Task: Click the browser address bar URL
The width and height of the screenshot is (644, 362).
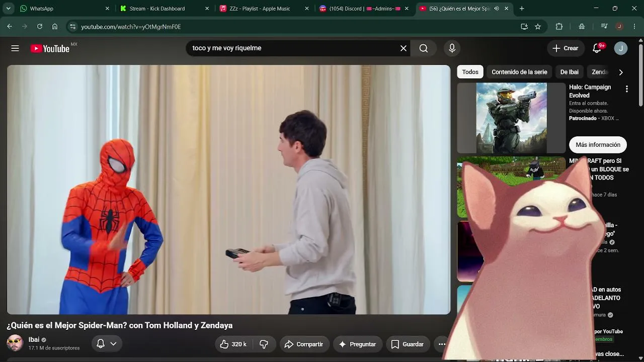Action: 131,27
